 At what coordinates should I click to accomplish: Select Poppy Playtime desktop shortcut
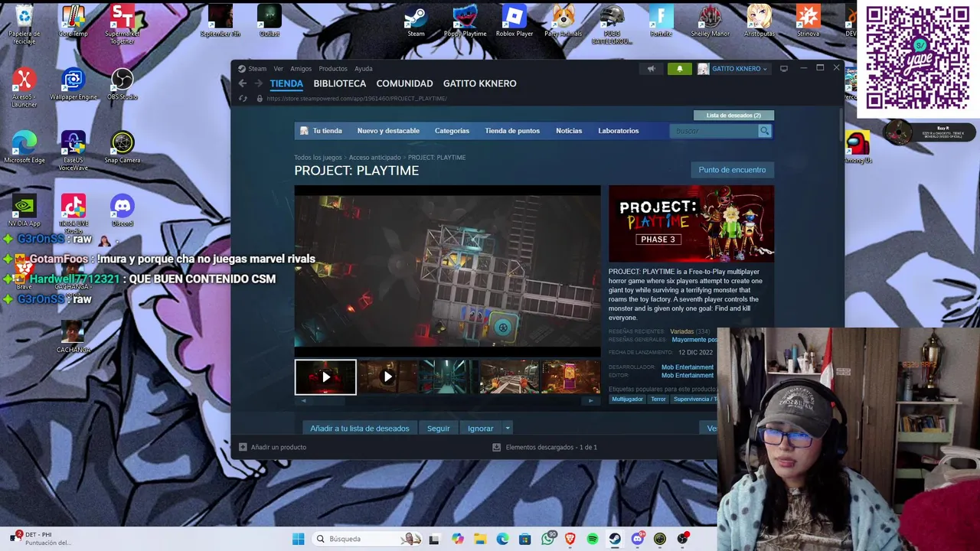465,21
